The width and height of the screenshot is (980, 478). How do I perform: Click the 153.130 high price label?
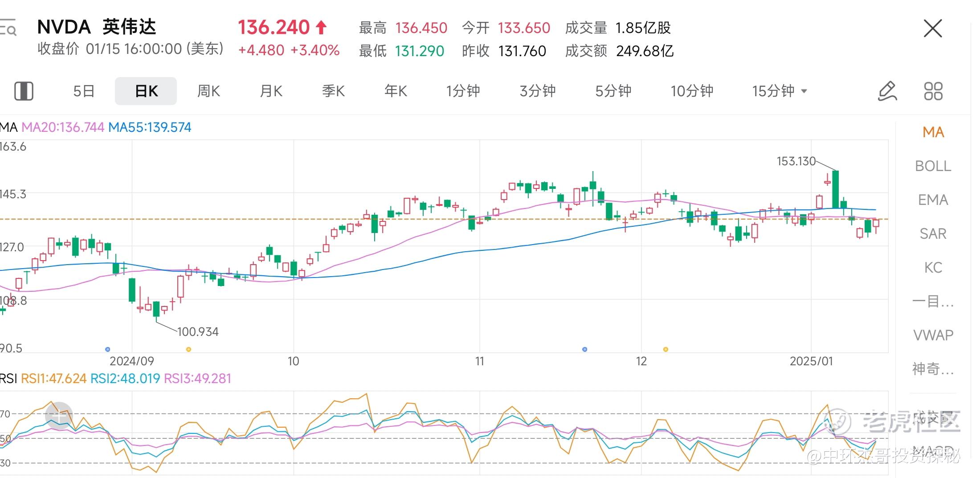pos(796,161)
